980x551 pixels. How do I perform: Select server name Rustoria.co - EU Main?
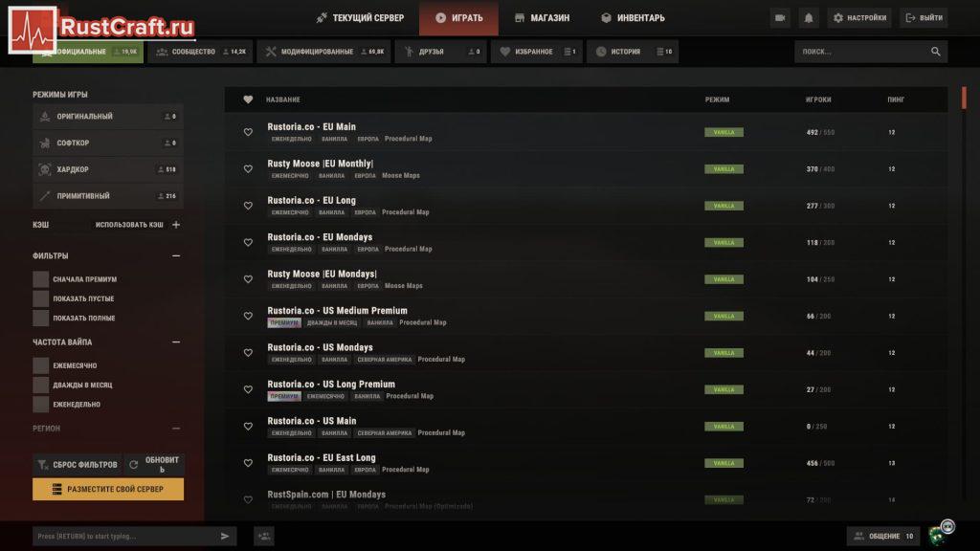coord(312,127)
